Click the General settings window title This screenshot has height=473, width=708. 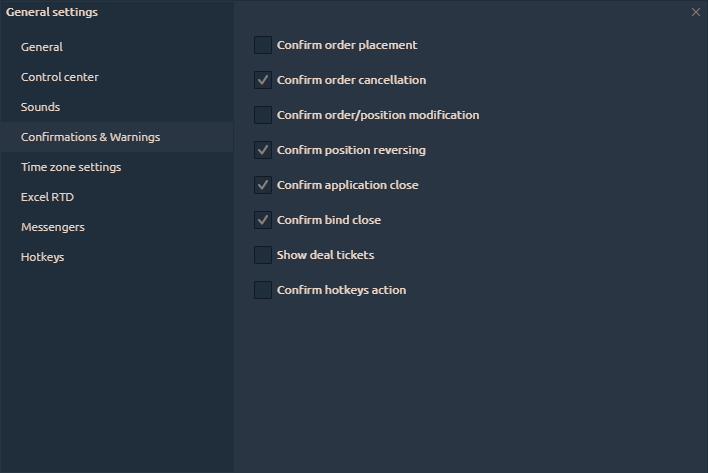[52, 12]
